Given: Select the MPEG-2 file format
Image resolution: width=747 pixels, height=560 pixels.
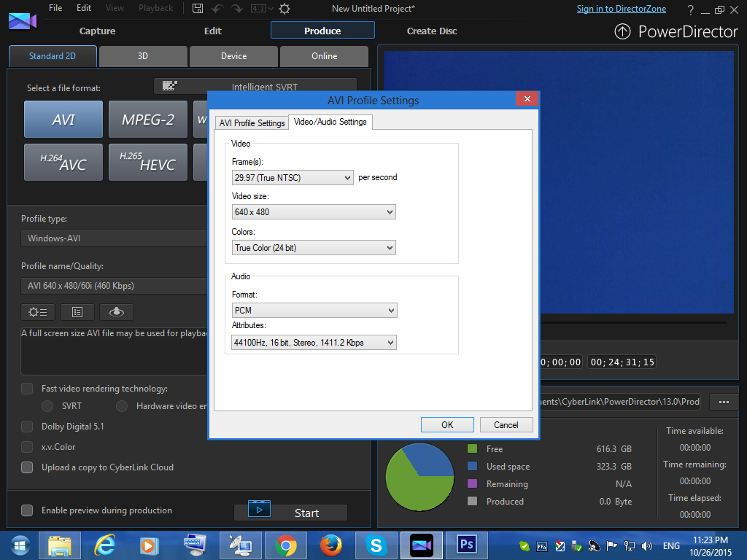Looking at the screenshot, I should tap(147, 119).
